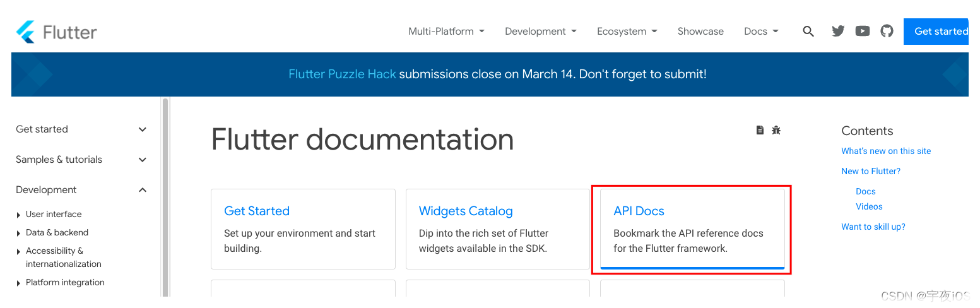Expand the Get started sidebar section

81,129
